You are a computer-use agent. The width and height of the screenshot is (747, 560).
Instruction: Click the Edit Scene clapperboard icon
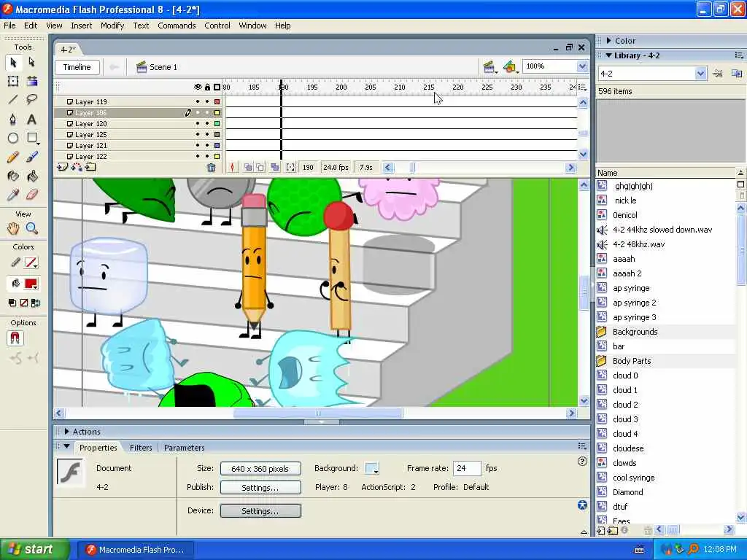489,67
